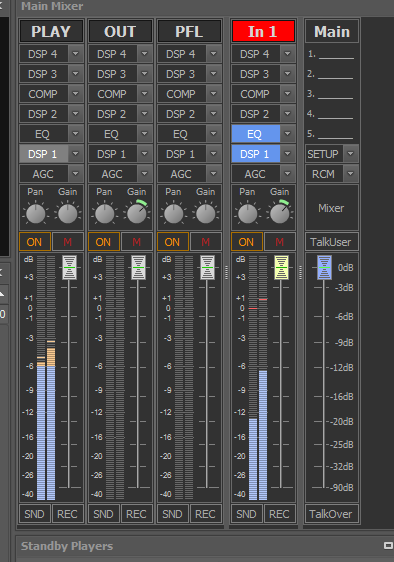This screenshot has width=394, height=562.
Task: Open PLAY channel COMP dropdown arrow
Action: (x=76, y=94)
